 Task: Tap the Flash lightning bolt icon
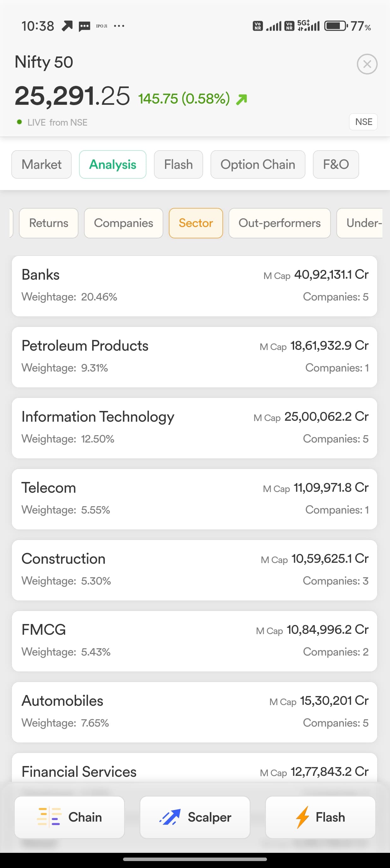click(x=302, y=817)
